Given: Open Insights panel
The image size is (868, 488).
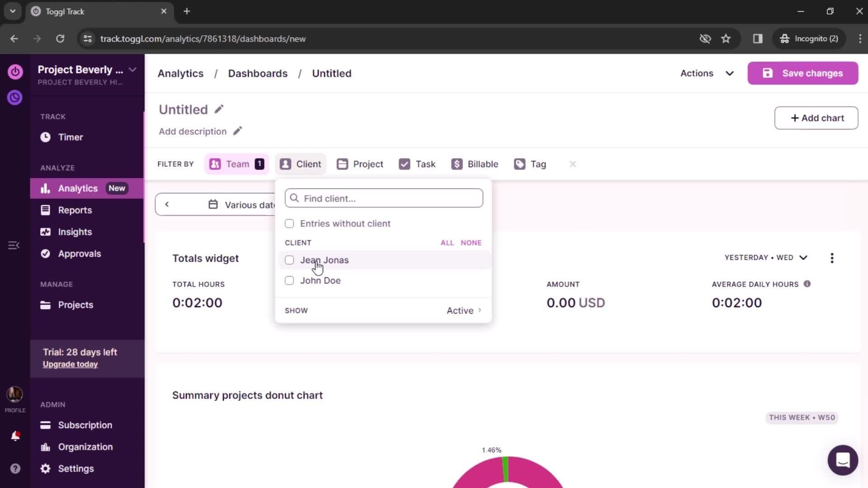Looking at the screenshot, I should click(75, 232).
